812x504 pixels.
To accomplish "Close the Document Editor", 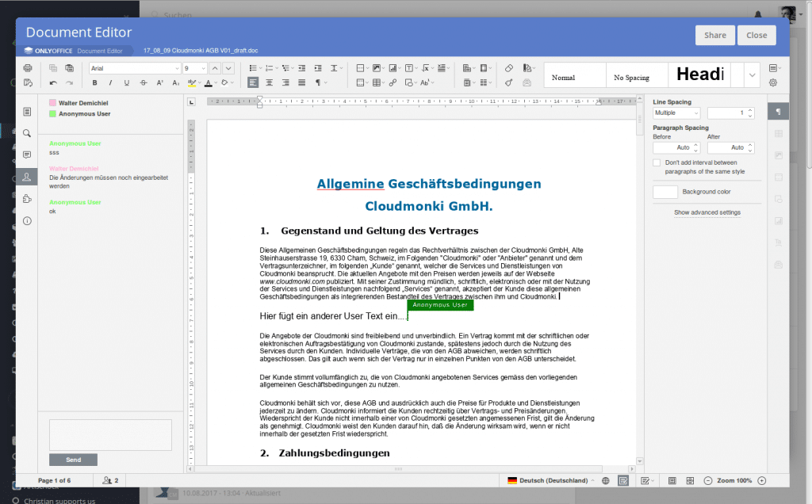I will 756,35.
